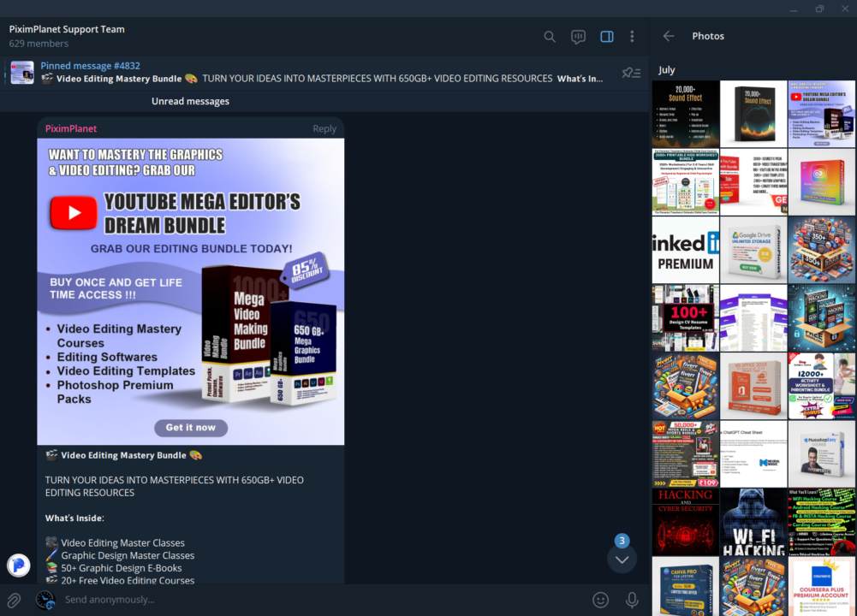
Task: Open the purple documents collage photo
Action: pos(753,317)
